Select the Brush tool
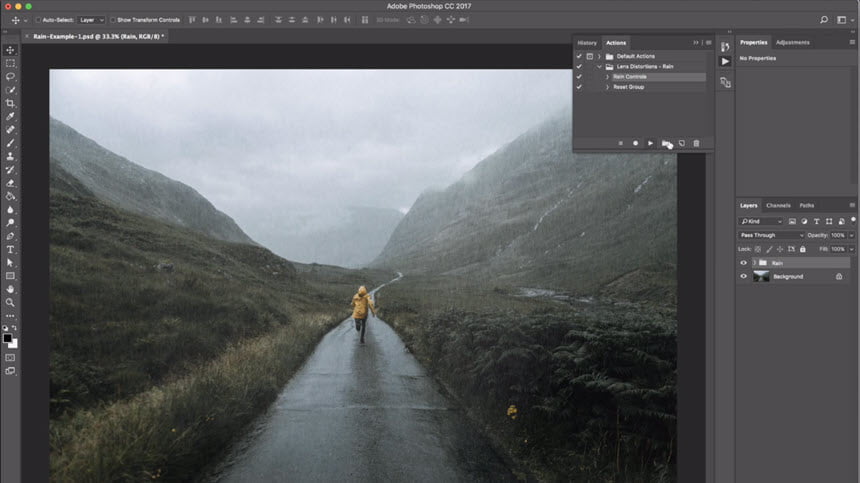 (10, 143)
